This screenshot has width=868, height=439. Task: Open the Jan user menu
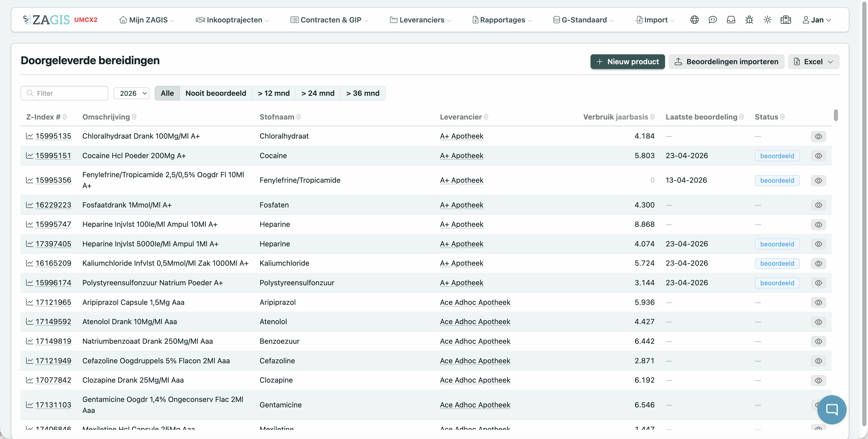click(x=816, y=20)
